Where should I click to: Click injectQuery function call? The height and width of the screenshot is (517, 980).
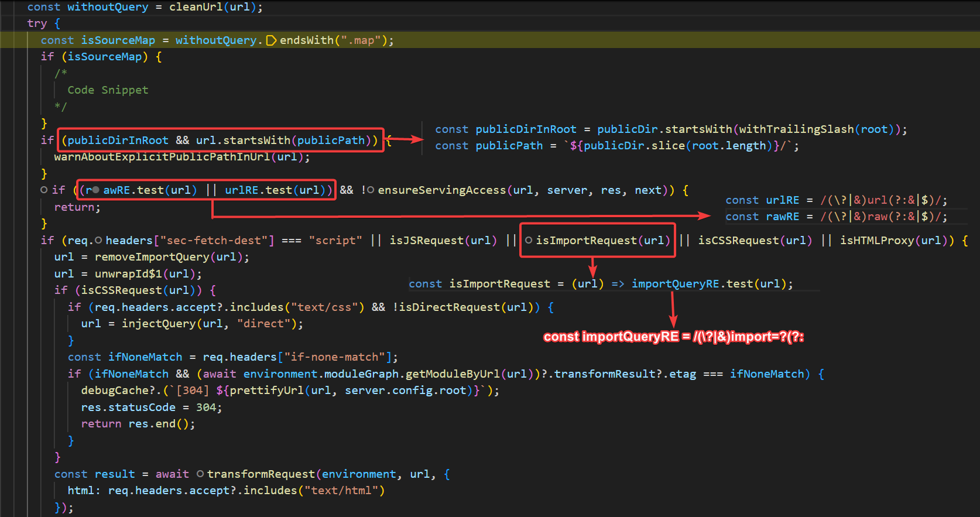pos(159,324)
